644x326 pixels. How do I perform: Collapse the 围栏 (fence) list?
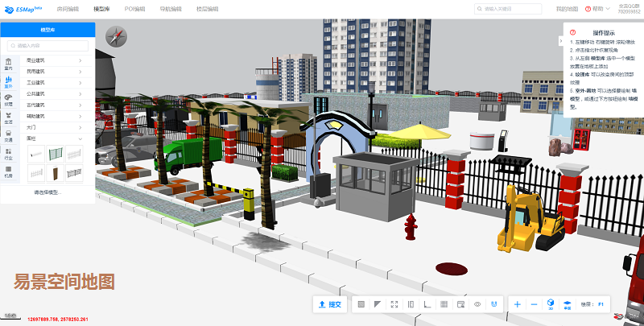pyautogui.click(x=54, y=138)
